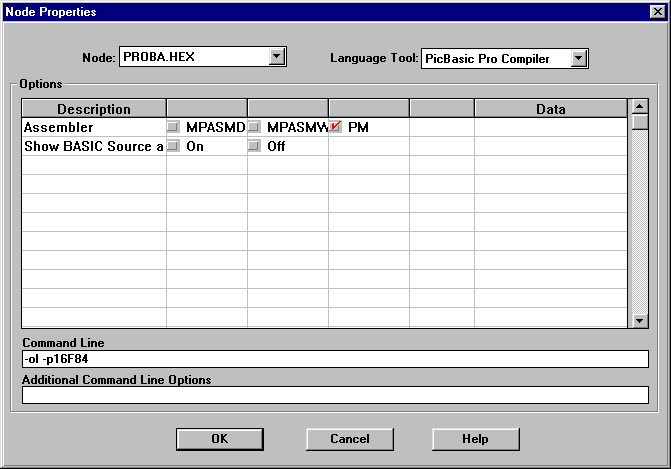Open Help for Node Properties
The width and height of the screenshot is (671, 469).
[475, 439]
